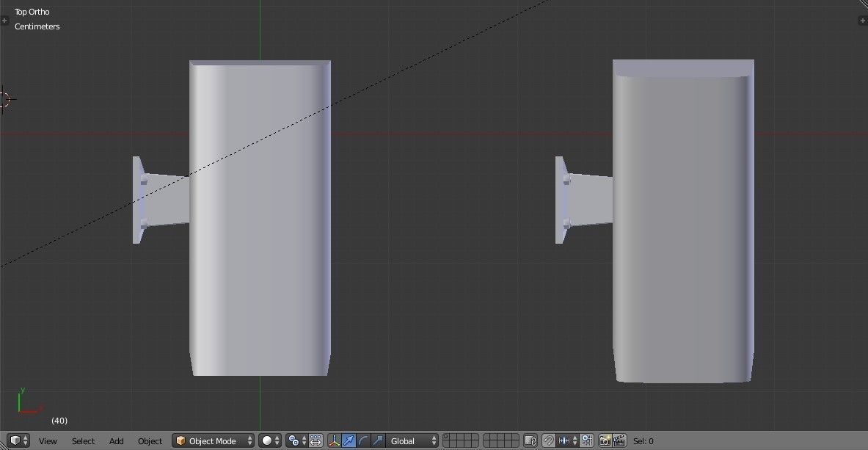Click the scene lock icon beside layer buttons
Image resolution: width=868 pixels, height=450 pixels.
[x=529, y=440]
